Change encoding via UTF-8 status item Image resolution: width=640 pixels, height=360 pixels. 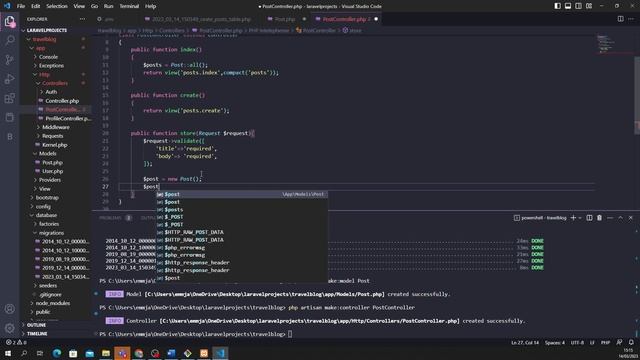[x=577, y=342]
